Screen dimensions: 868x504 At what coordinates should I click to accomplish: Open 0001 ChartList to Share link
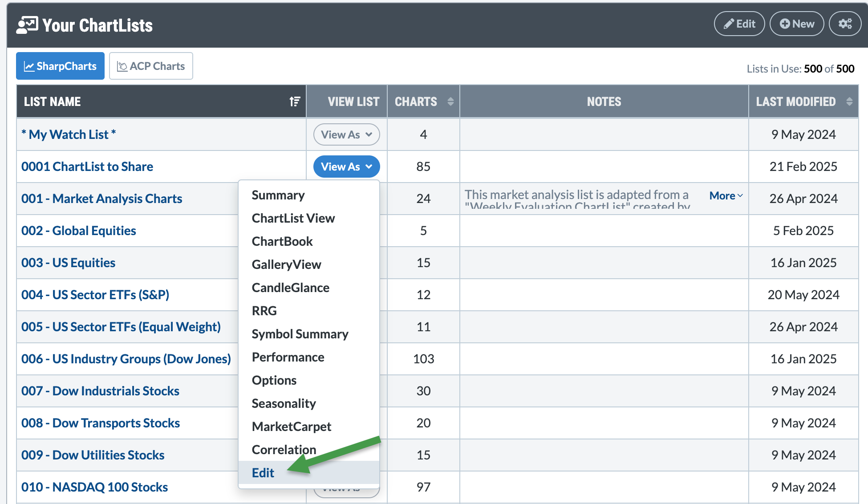(x=87, y=167)
